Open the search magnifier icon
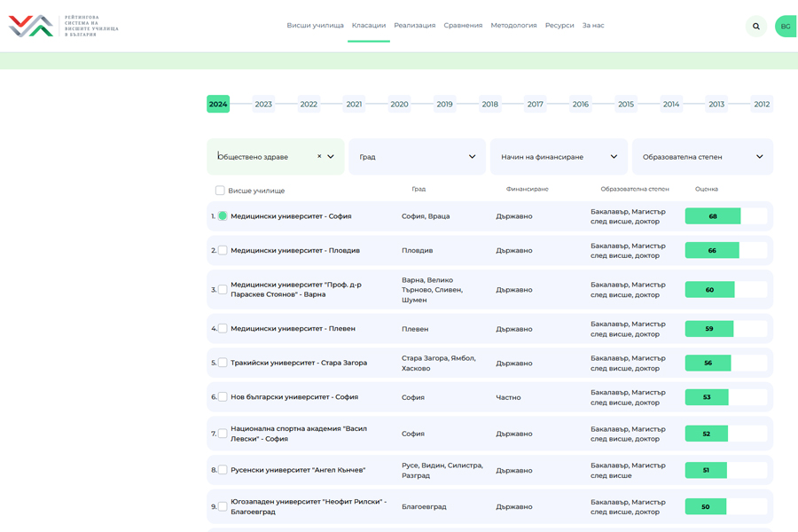 click(755, 27)
